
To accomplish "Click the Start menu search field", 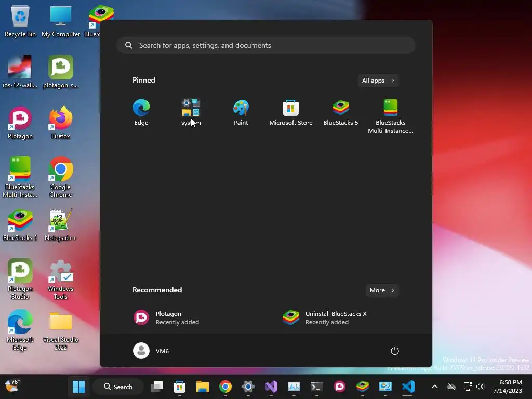I will (266, 45).
